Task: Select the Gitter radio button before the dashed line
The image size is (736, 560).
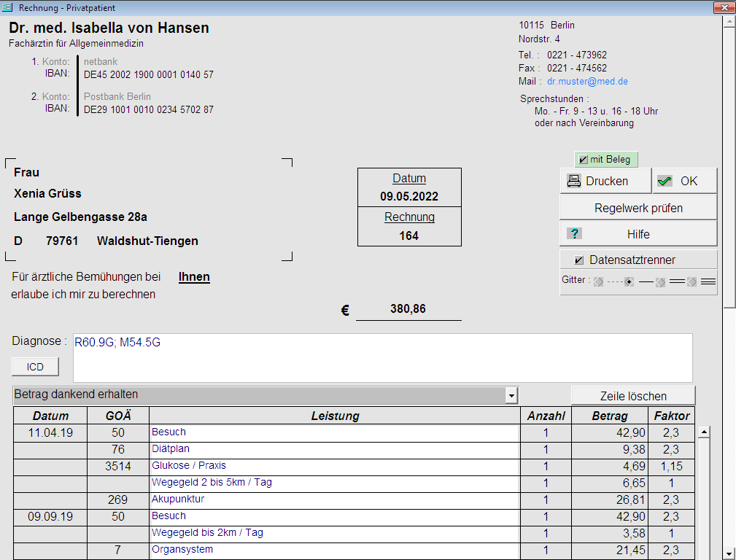Action: (x=598, y=281)
